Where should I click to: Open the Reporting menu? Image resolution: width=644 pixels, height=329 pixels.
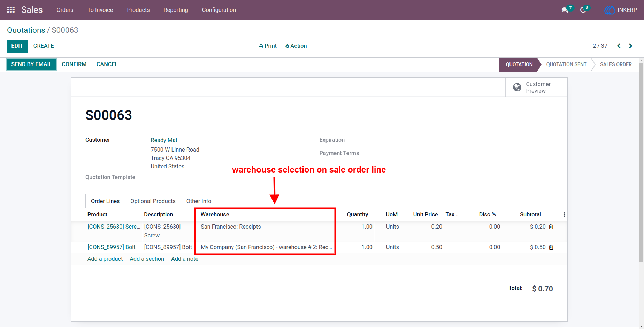(176, 10)
